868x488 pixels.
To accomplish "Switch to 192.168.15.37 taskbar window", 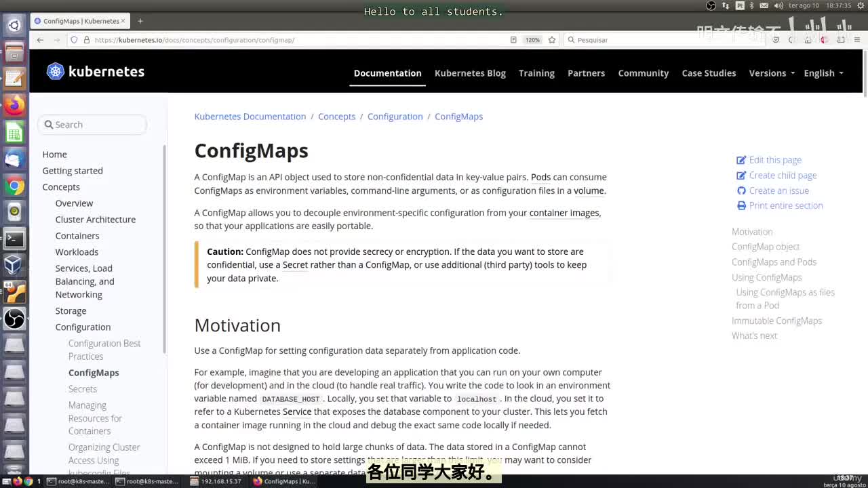I will point(216,481).
